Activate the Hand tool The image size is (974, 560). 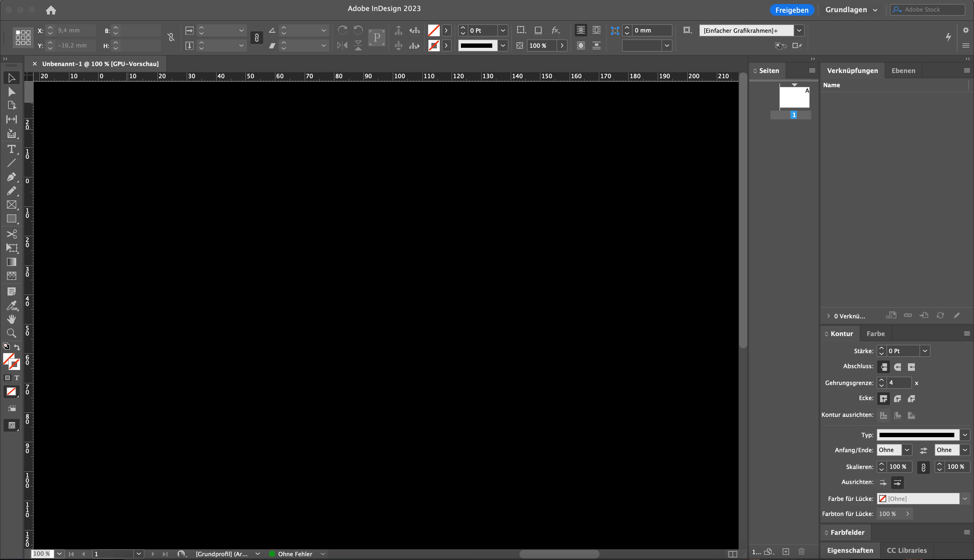[x=12, y=319]
